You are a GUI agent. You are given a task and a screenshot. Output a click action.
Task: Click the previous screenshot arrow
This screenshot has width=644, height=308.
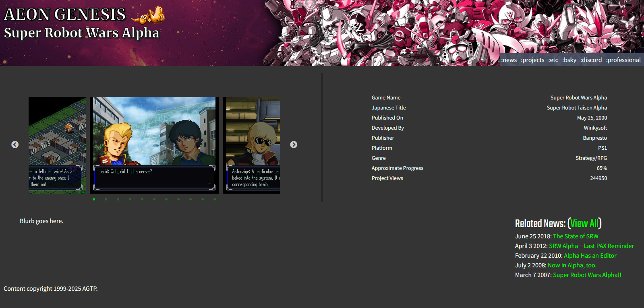click(x=15, y=145)
